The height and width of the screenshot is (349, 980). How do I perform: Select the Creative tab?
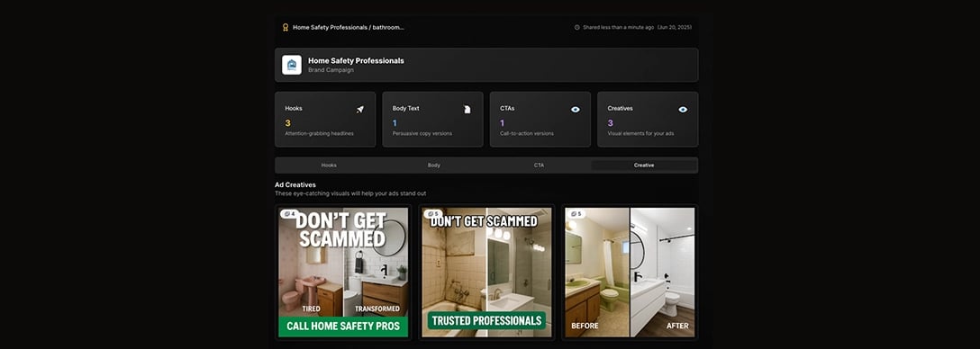pos(644,166)
